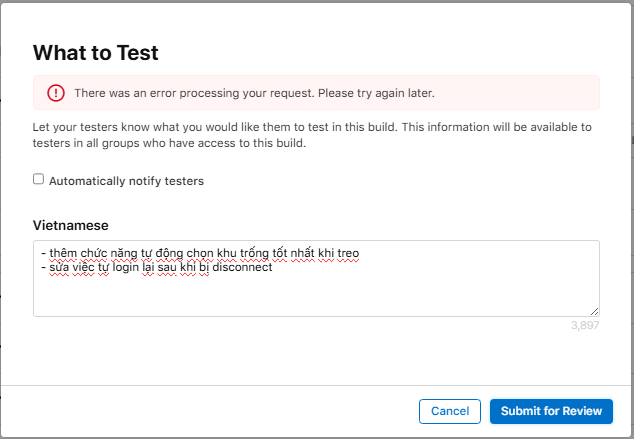Click the tester instructions description paragraph
This screenshot has width=634, height=439.
(x=312, y=135)
